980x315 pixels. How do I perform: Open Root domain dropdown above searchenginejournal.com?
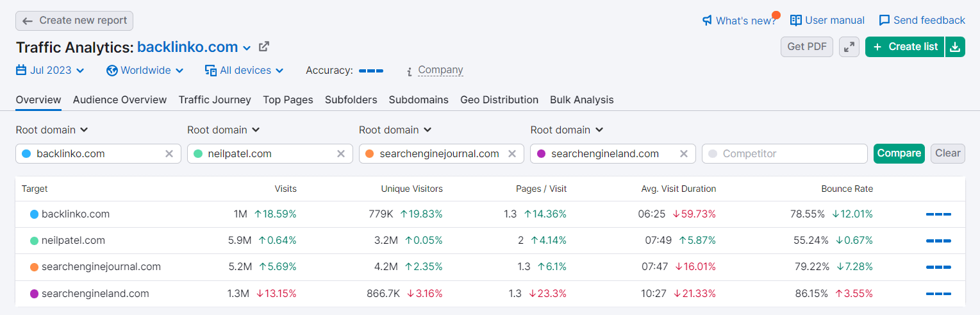pos(395,130)
